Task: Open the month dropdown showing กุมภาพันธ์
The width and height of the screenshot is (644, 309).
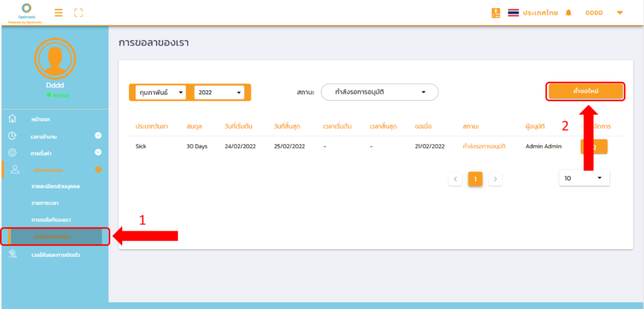Action: 160,92
